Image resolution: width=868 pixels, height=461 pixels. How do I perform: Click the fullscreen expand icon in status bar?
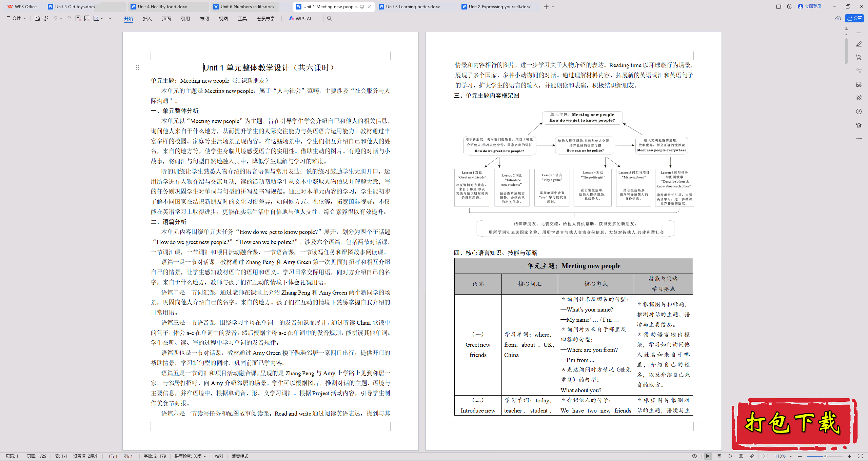[x=860, y=456]
